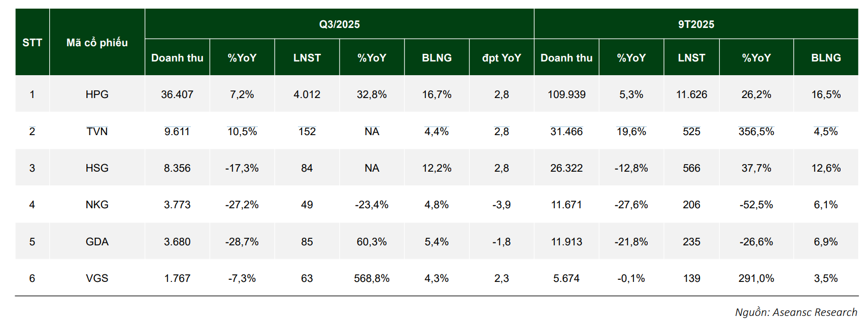Select HPG's 11.626 LNST cell
This screenshot has width=868, height=319.
click(x=691, y=94)
